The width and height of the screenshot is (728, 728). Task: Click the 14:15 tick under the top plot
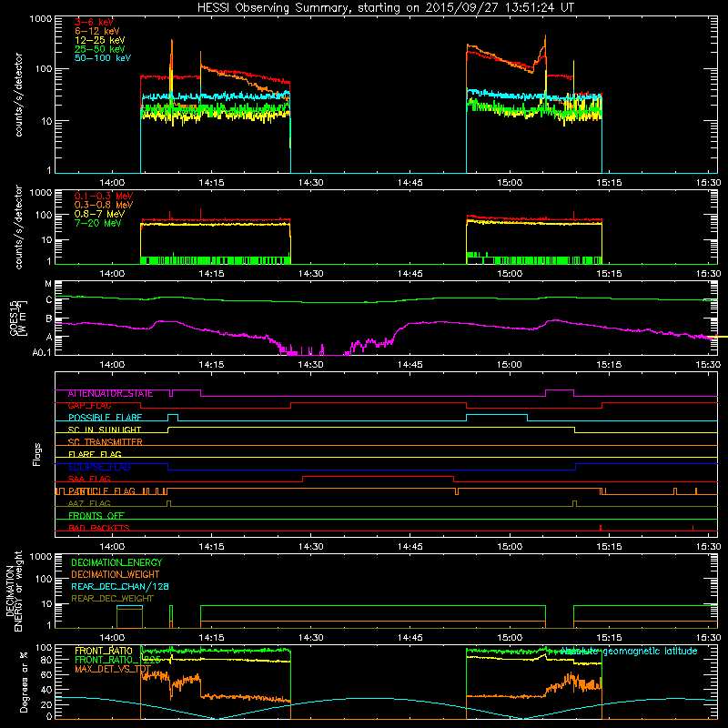tap(211, 183)
